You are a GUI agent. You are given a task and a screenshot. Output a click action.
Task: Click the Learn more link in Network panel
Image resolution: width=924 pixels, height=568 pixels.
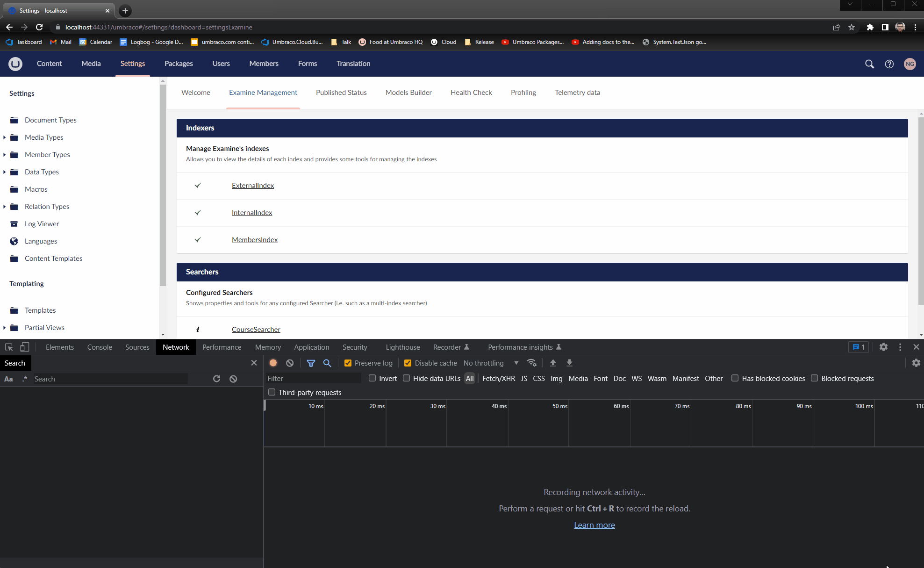pyautogui.click(x=594, y=525)
